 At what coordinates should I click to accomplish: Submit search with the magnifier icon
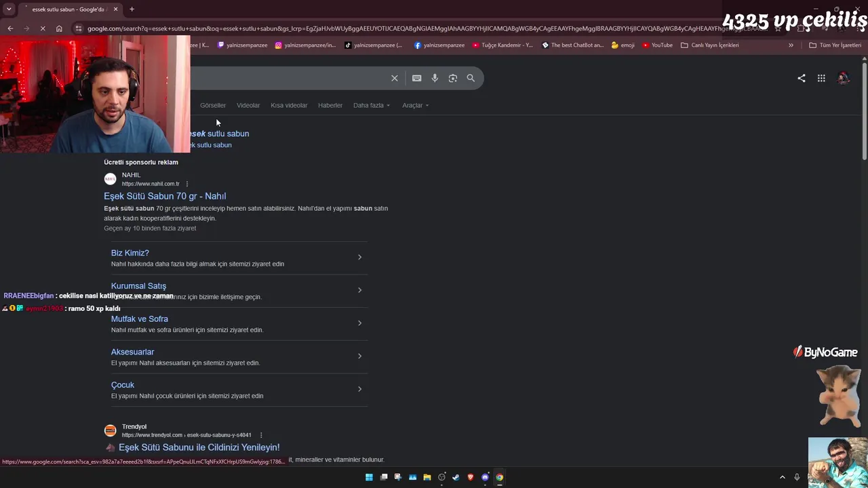tap(471, 78)
